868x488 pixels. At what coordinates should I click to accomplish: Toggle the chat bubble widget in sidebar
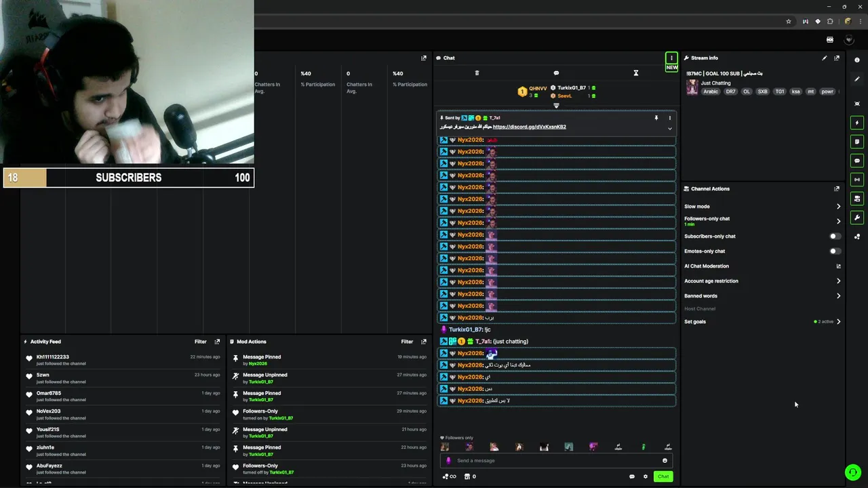857,161
